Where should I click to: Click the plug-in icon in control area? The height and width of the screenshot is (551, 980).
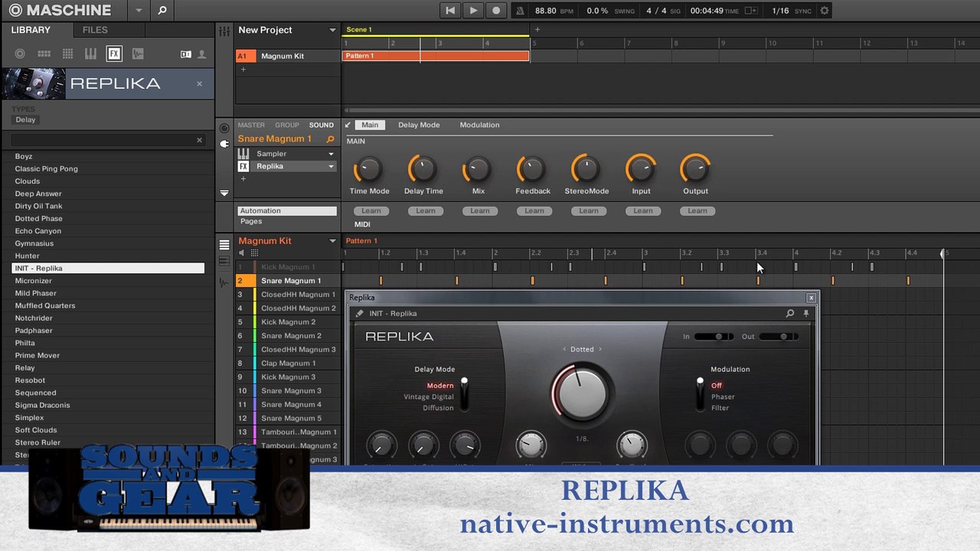[224, 144]
